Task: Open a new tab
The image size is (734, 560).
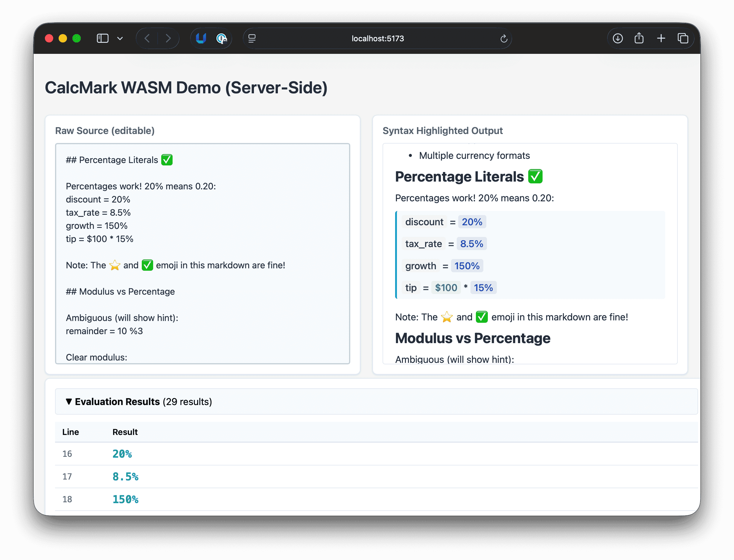Action: tap(661, 38)
